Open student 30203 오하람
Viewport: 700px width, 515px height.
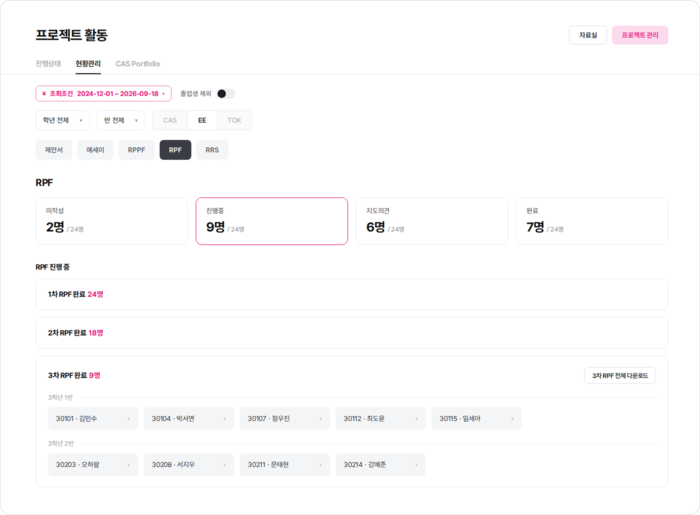(93, 465)
